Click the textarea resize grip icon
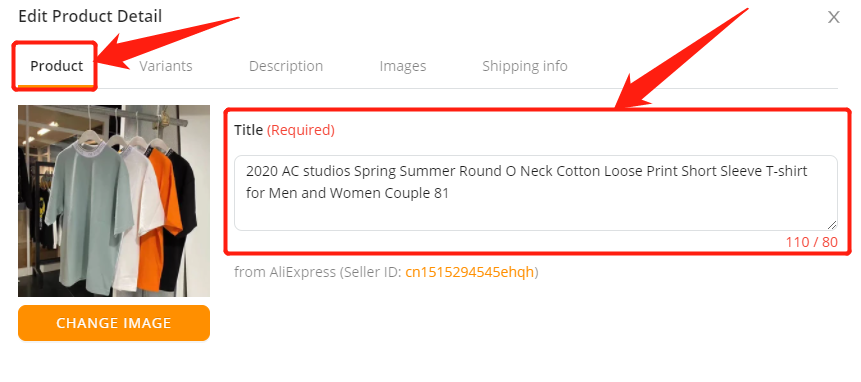Viewport: 861px width, 382px height. pos(831,224)
